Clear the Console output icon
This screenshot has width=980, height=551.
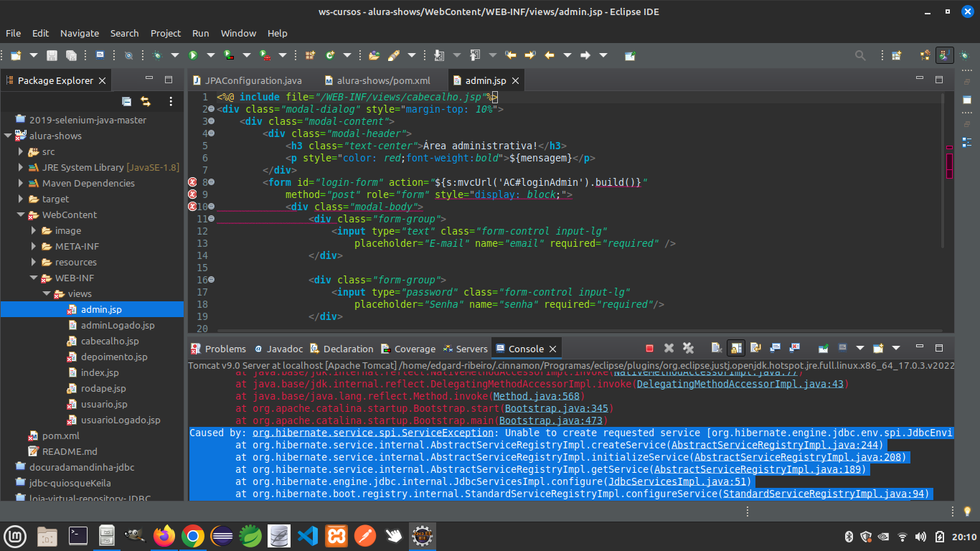coord(717,348)
